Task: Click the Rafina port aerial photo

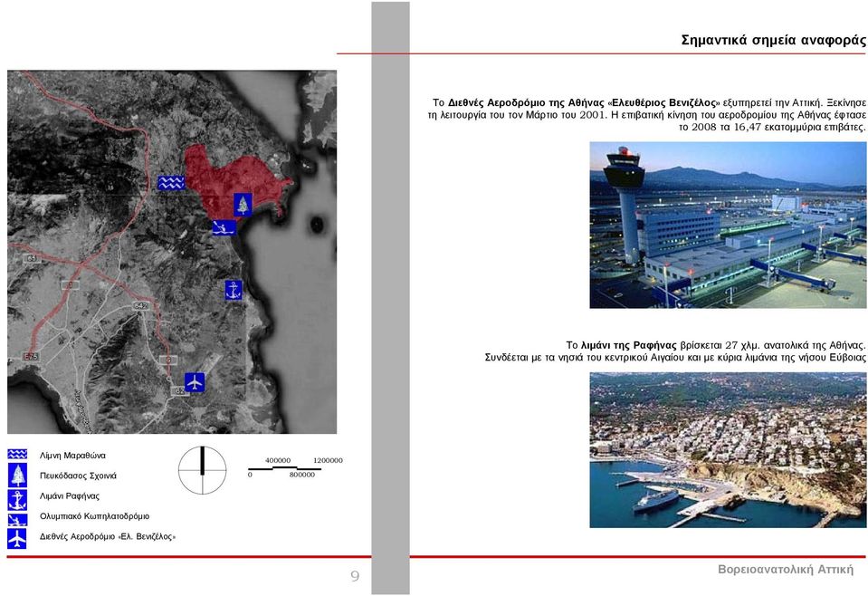Action: [728, 450]
